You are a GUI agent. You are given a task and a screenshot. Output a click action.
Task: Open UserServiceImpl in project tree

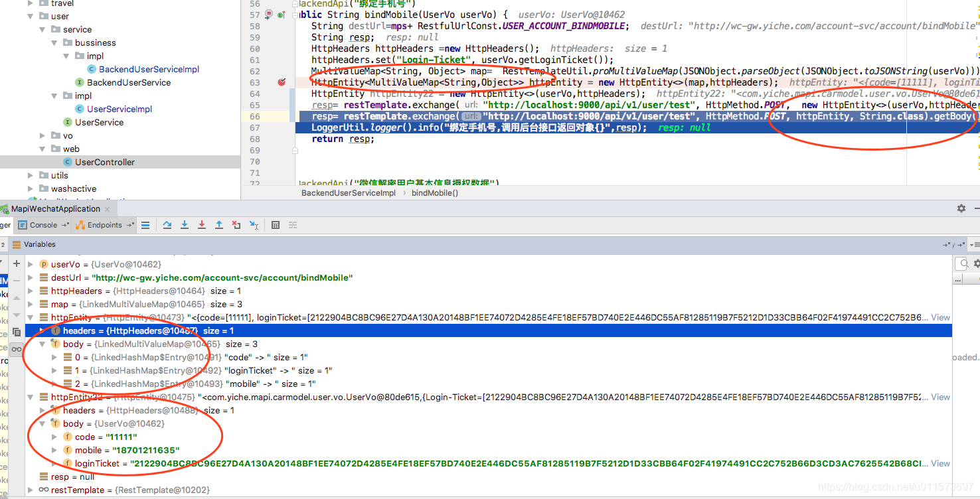[120, 109]
